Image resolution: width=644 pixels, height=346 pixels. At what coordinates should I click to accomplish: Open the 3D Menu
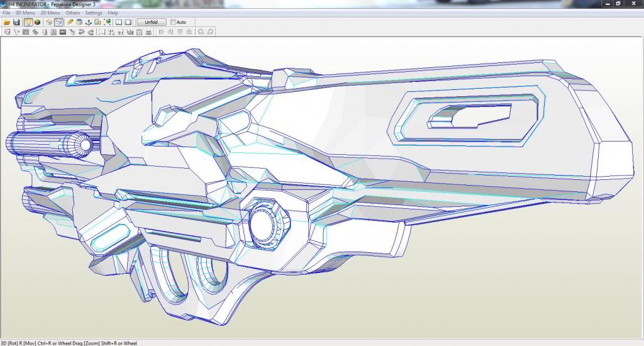pyautogui.click(x=25, y=13)
